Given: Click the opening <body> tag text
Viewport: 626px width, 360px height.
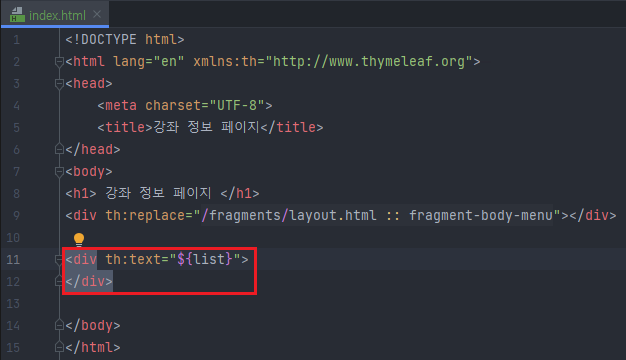Looking at the screenshot, I should (89, 171).
